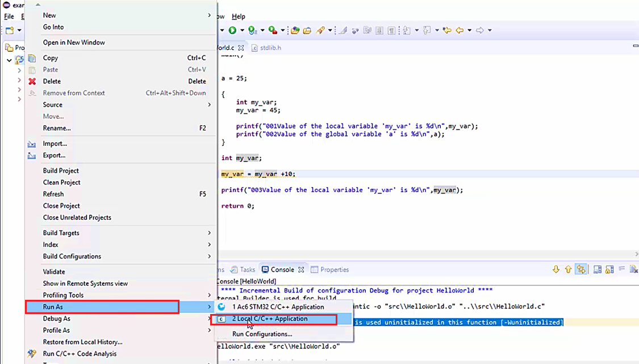Select 1 Ac6 STM32 C/C++ Application

pyautogui.click(x=283, y=307)
